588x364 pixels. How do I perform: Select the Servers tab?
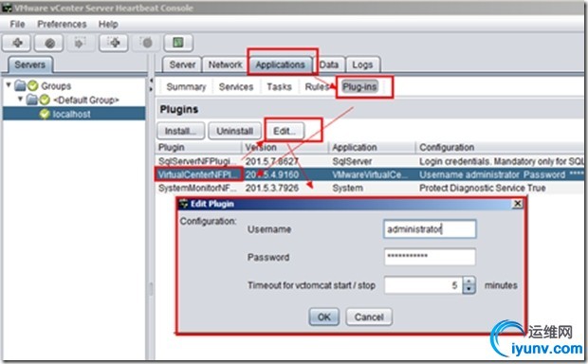[30, 64]
